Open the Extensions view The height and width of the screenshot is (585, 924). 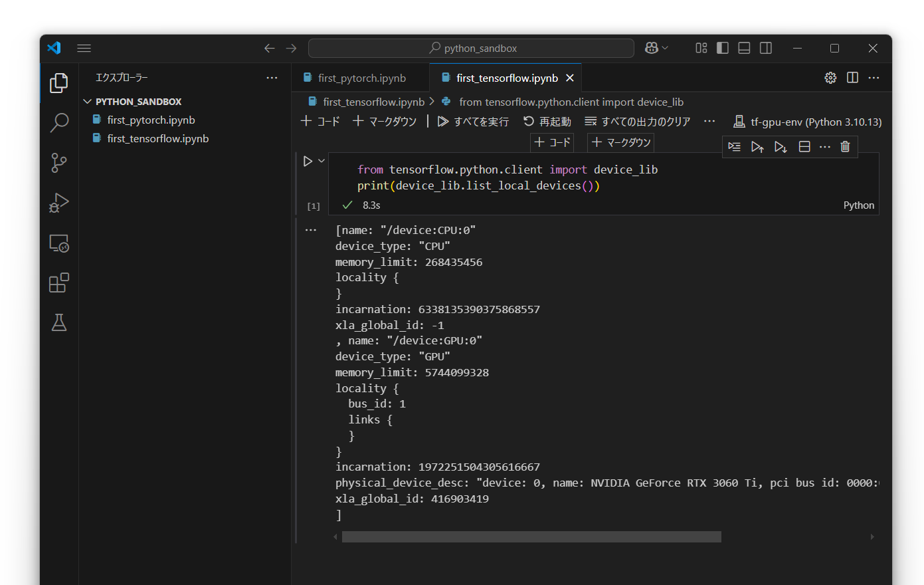click(59, 283)
